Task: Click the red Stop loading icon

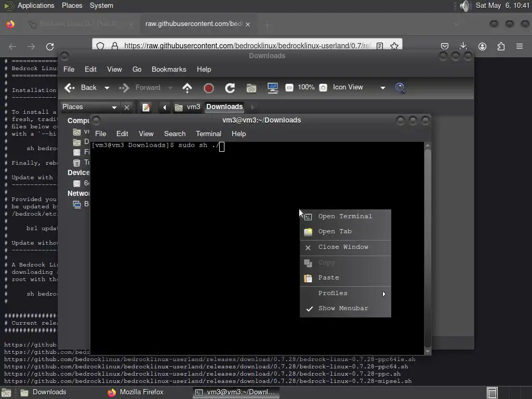Action: [x=209, y=88]
